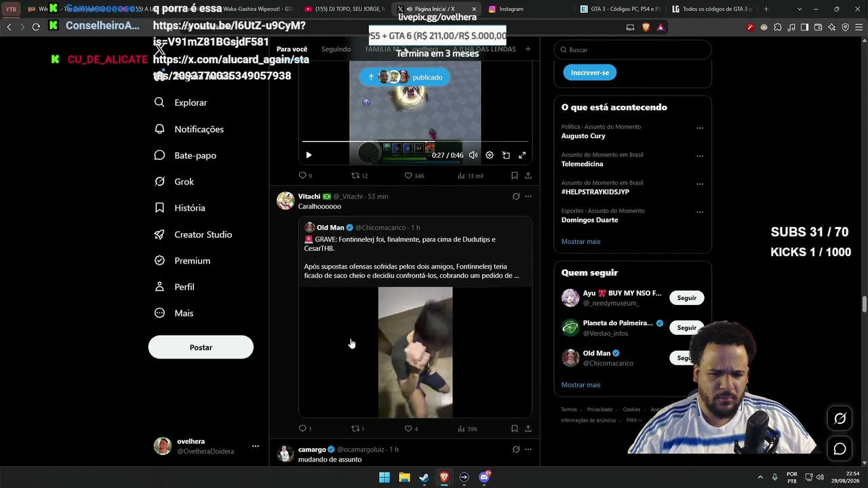Screen dimensions: 868x488
Task: Go to Perfil in the sidebar
Action: click(174, 287)
